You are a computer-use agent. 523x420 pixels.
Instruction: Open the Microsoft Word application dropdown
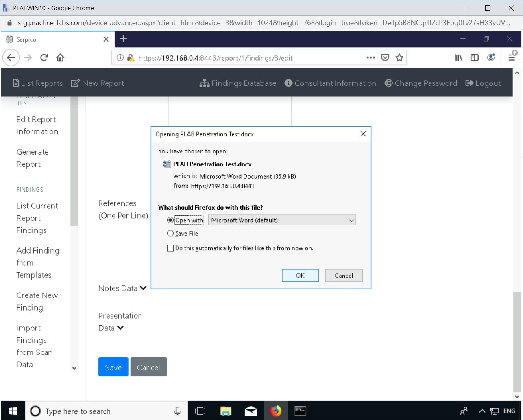282,220
